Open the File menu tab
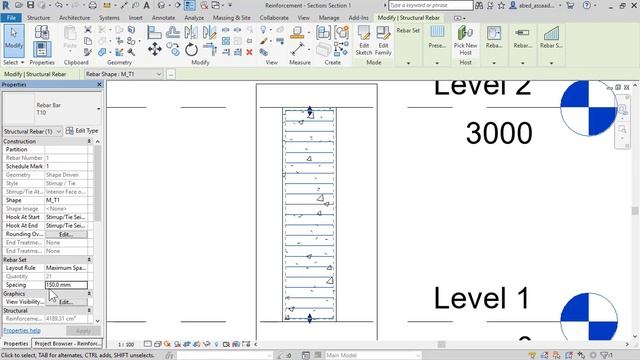 [11, 18]
